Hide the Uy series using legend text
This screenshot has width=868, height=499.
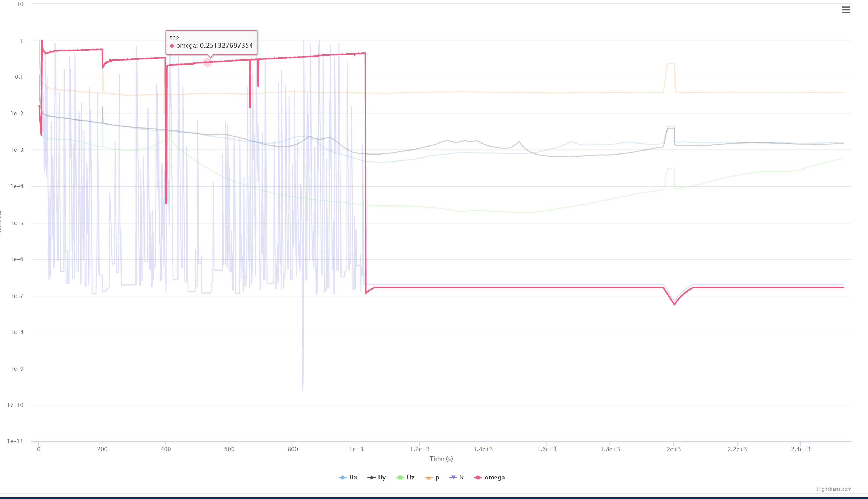pyautogui.click(x=382, y=477)
